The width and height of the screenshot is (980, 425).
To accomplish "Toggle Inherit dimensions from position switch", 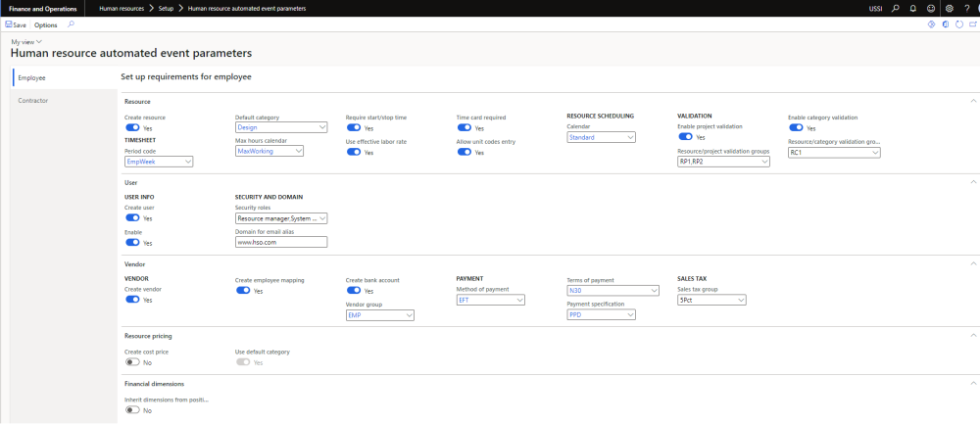I will 133,410.
